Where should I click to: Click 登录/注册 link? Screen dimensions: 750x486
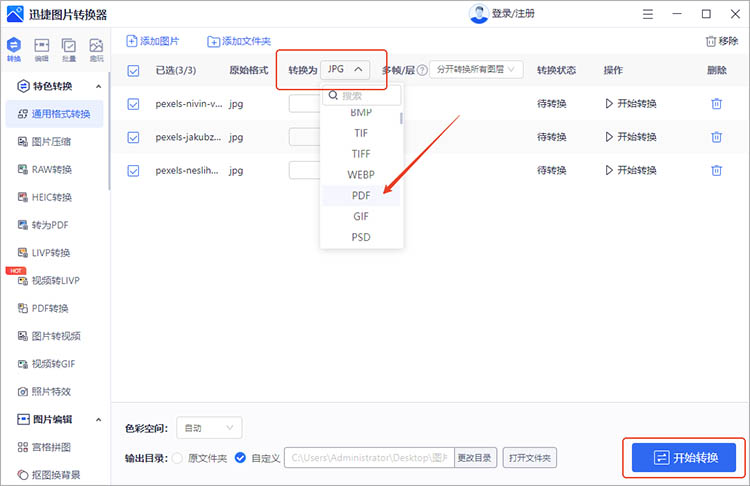pyautogui.click(x=513, y=13)
